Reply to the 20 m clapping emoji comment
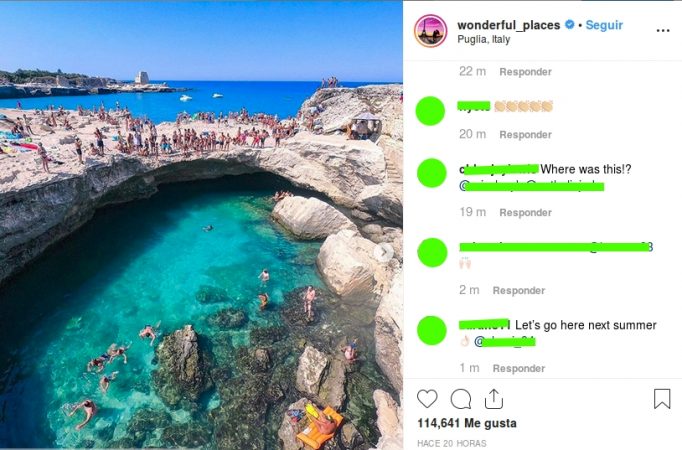 525,135
